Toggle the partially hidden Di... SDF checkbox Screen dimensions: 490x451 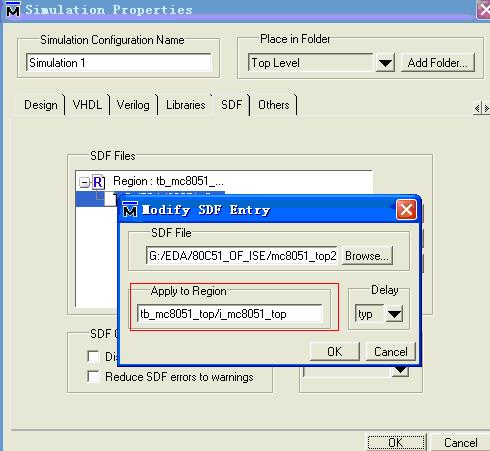[x=93, y=356]
